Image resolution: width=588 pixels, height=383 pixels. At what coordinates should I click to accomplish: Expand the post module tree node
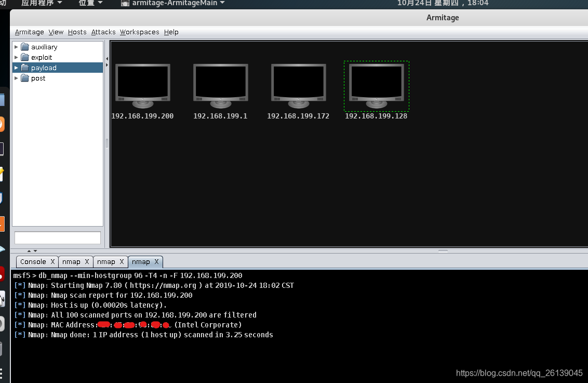[16, 78]
